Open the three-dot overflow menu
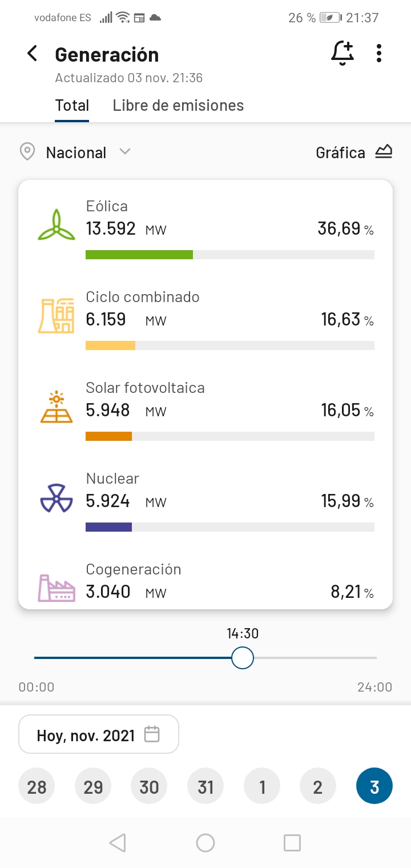 click(x=379, y=54)
